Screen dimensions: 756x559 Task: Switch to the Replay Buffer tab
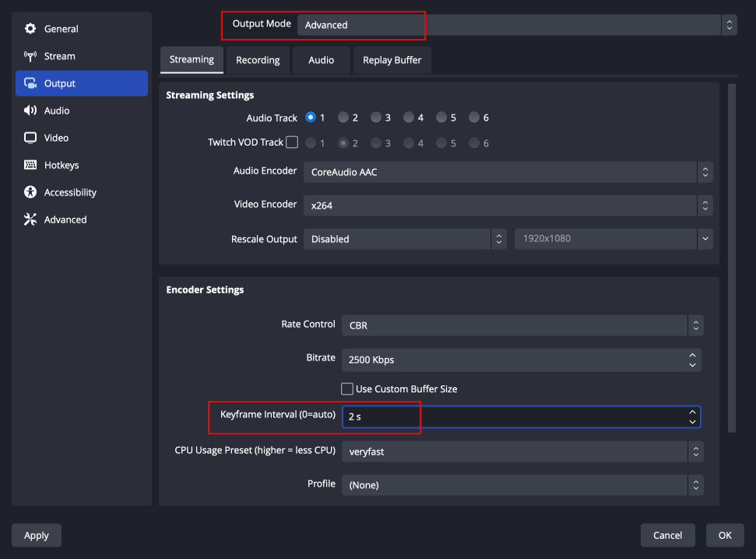[392, 60]
